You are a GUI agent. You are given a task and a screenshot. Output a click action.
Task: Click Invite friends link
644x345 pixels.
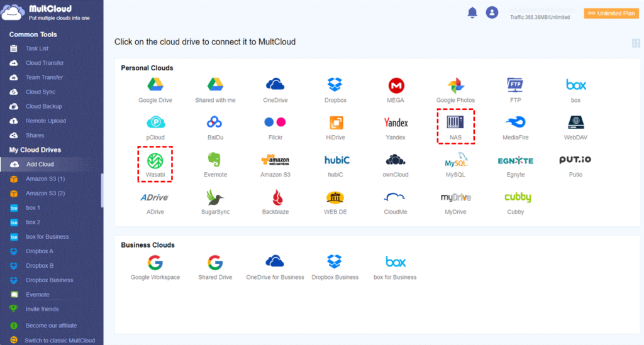point(42,309)
